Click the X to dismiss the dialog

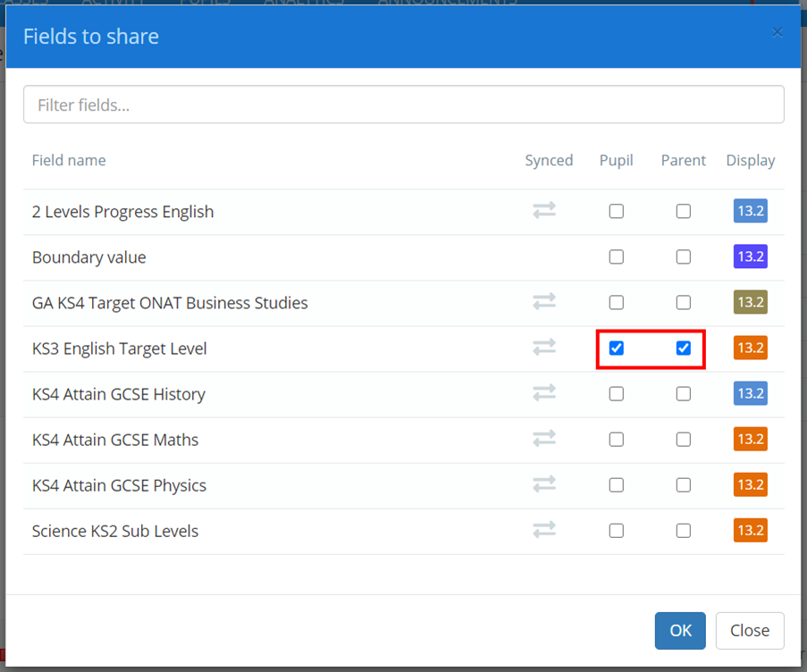click(x=777, y=32)
